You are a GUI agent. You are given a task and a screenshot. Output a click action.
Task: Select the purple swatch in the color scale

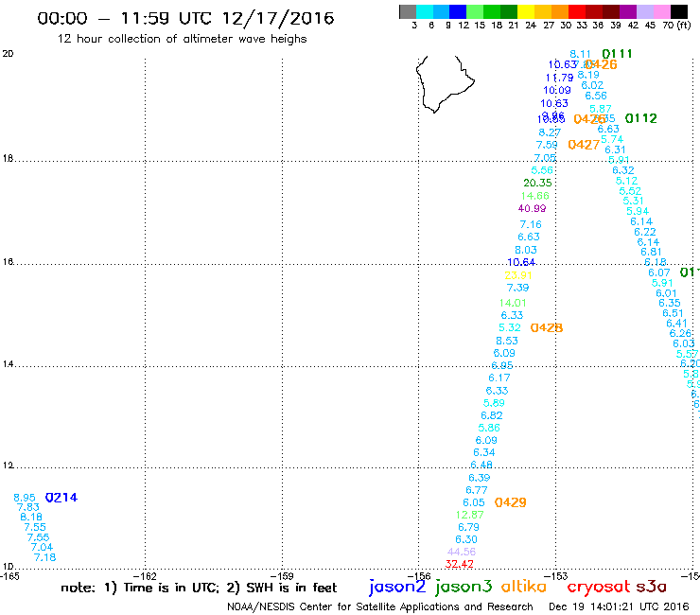(x=627, y=11)
